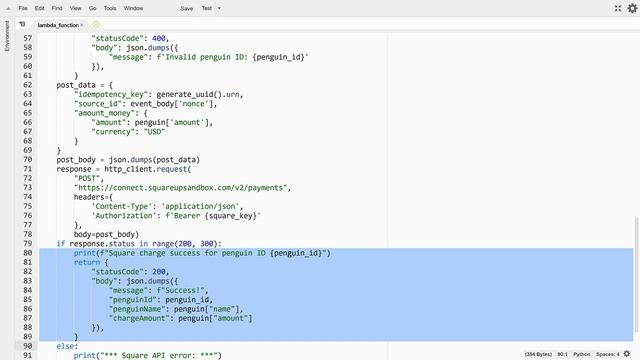Click the "penguinName" key on line 86

click(137, 309)
